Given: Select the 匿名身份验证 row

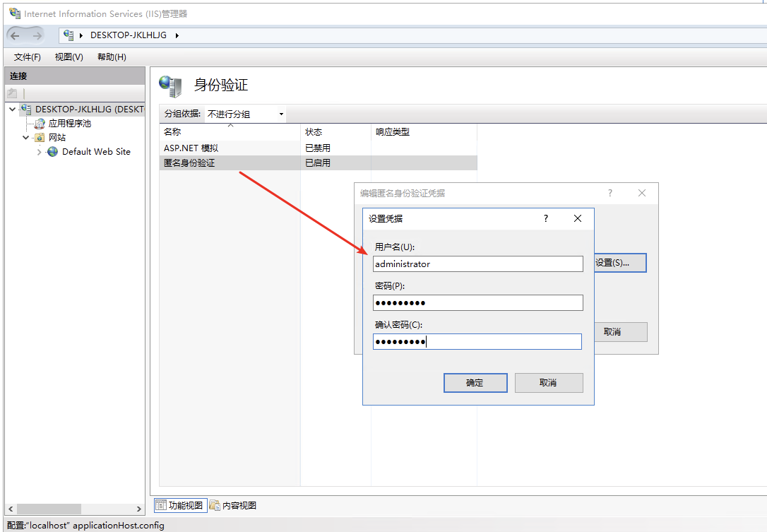Looking at the screenshot, I should (319, 162).
